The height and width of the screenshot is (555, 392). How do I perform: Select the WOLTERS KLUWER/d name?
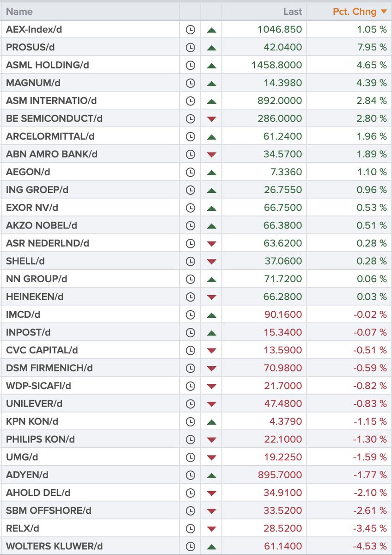pos(54,546)
